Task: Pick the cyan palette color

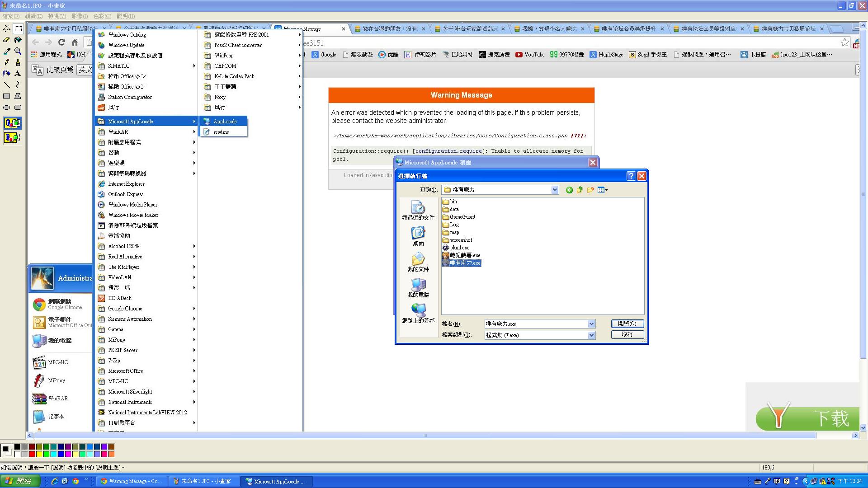Action: click(x=53, y=454)
